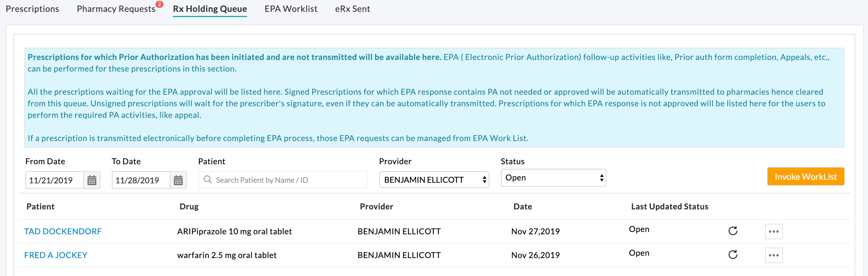Open the Prescriptions tab

pos(32,9)
